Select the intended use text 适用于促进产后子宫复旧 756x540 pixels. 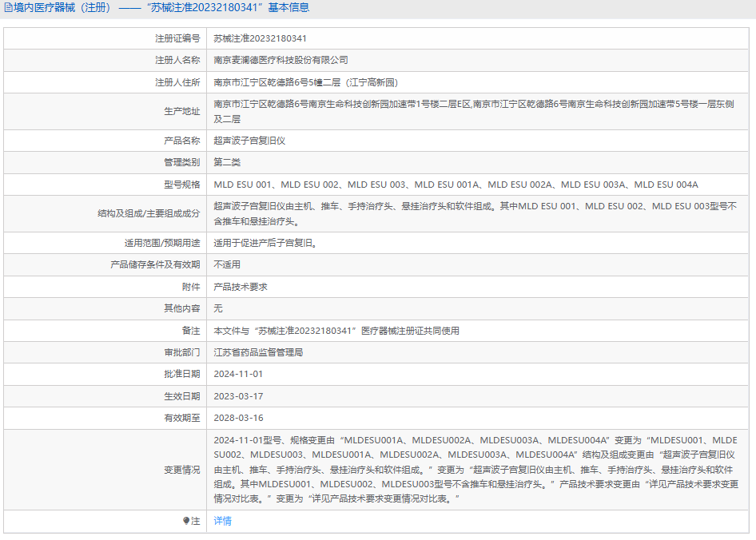(265, 243)
